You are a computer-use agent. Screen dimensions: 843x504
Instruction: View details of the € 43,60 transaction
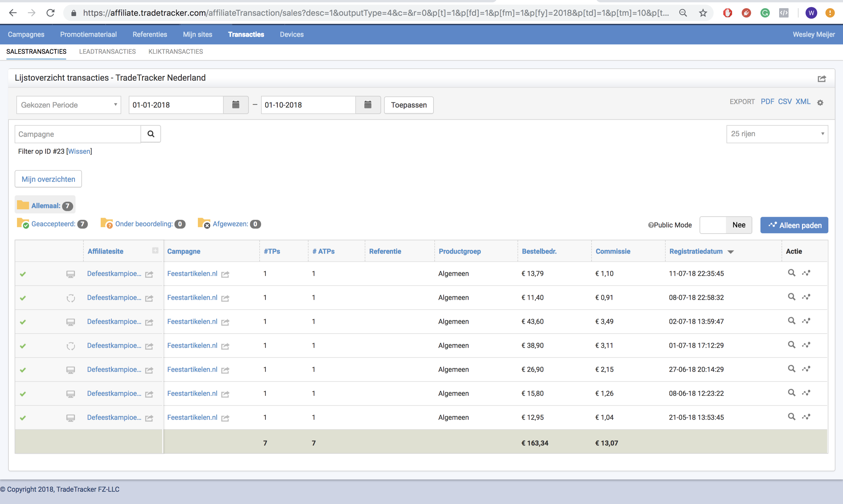pos(791,321)
